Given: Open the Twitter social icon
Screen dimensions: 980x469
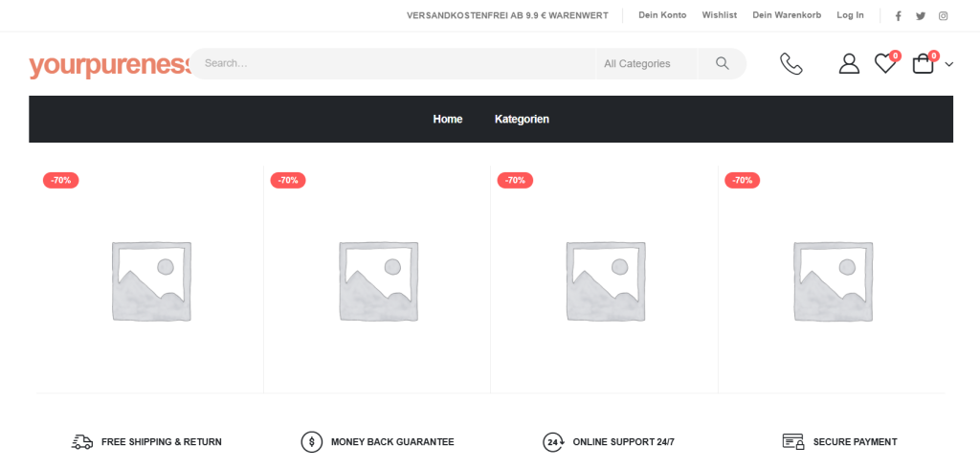Looking at the screenshot, I should tap(921, 15).
